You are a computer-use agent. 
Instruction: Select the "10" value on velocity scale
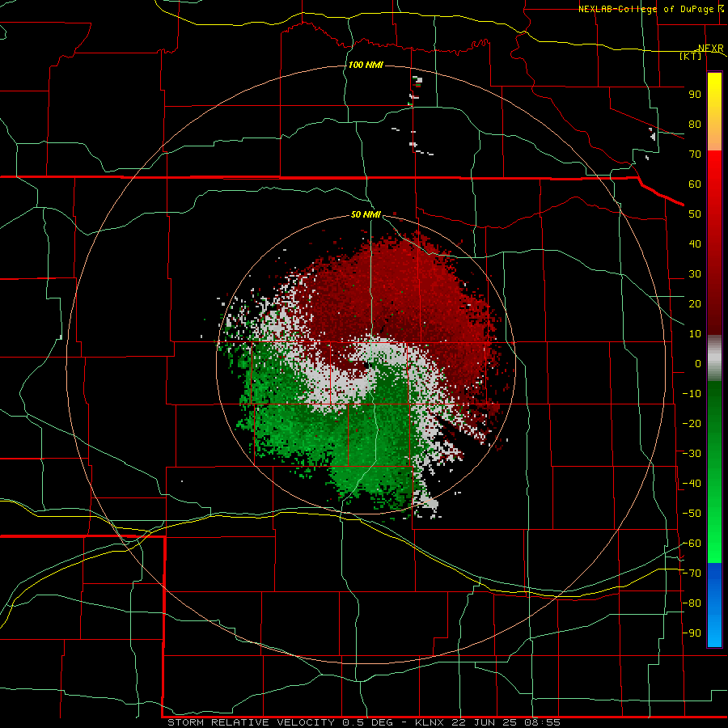(x=695, y=334)
